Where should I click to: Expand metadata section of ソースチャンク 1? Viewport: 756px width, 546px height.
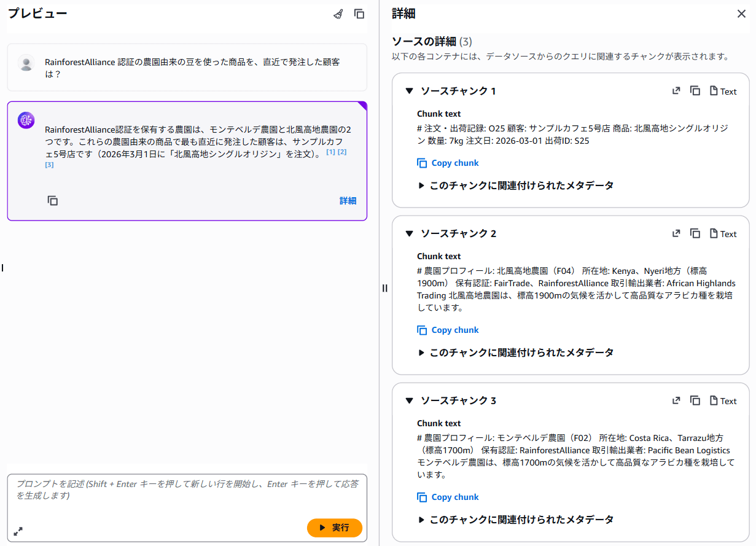[x=515, y=185]
